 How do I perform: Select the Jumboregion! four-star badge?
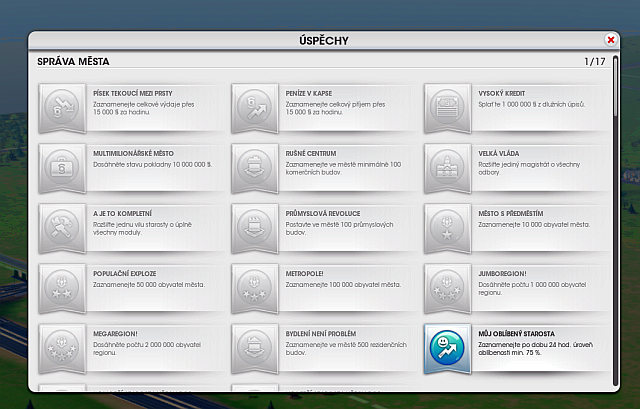[x=447, y=288]
